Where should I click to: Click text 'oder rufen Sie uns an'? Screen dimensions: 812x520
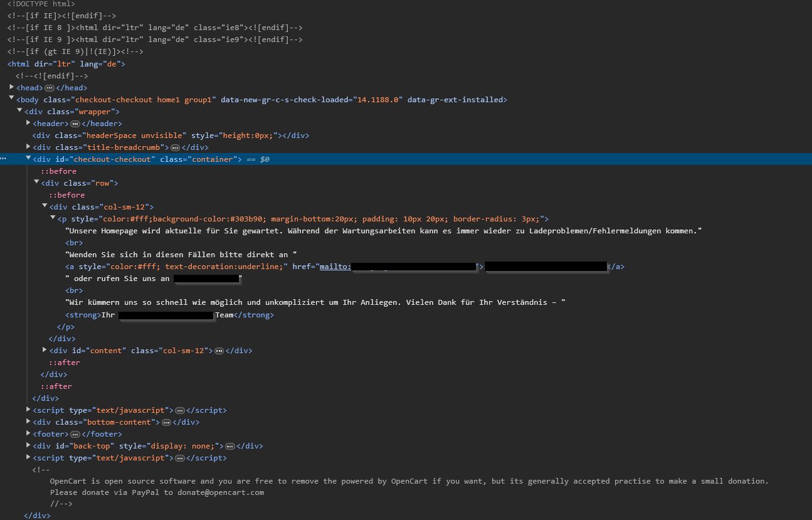[122, 279]
